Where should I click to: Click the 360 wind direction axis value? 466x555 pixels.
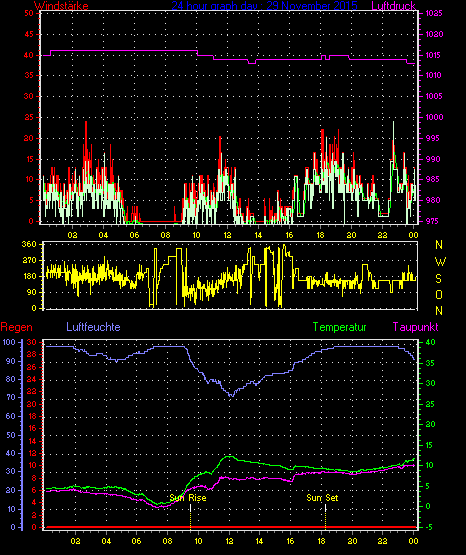pos(29,244)
